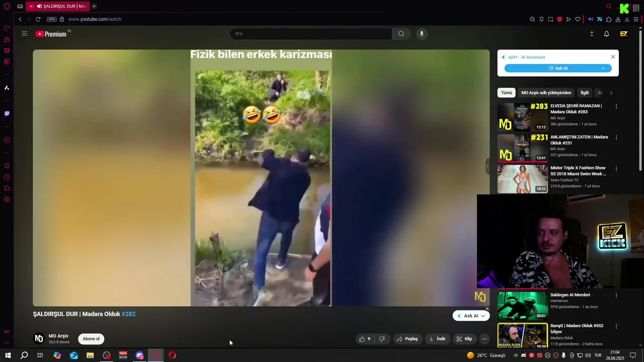
Task: Open the EZ account avatar menu
Action: (624, 34)
